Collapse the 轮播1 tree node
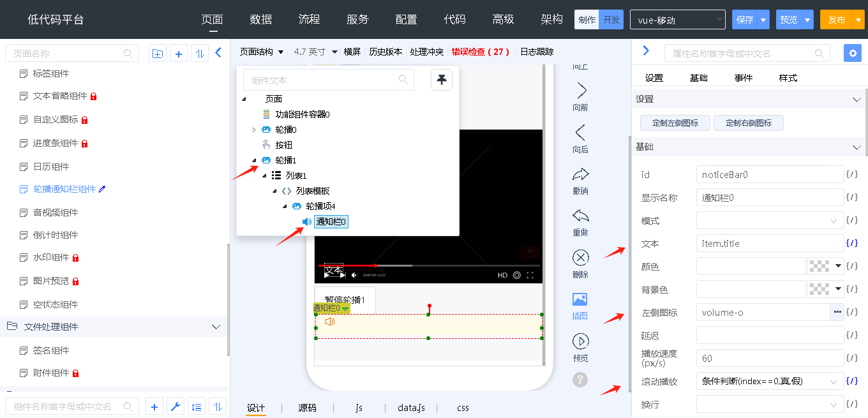 [254, 160]
